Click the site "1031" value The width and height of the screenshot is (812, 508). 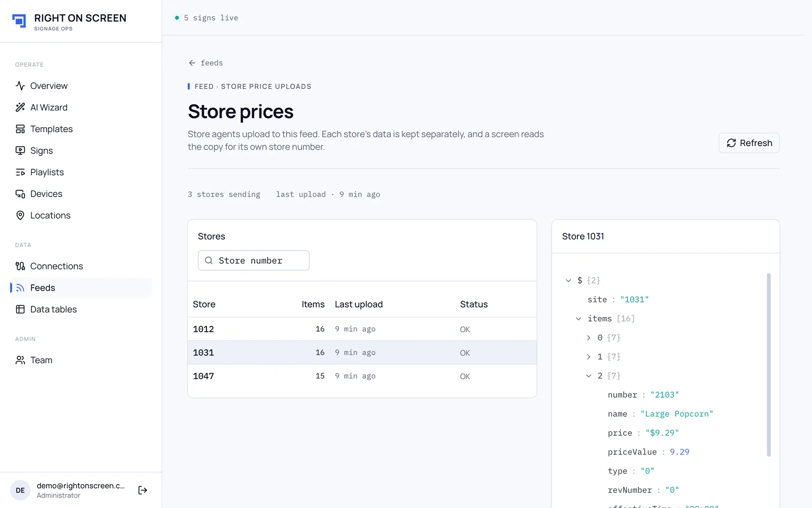634,300
